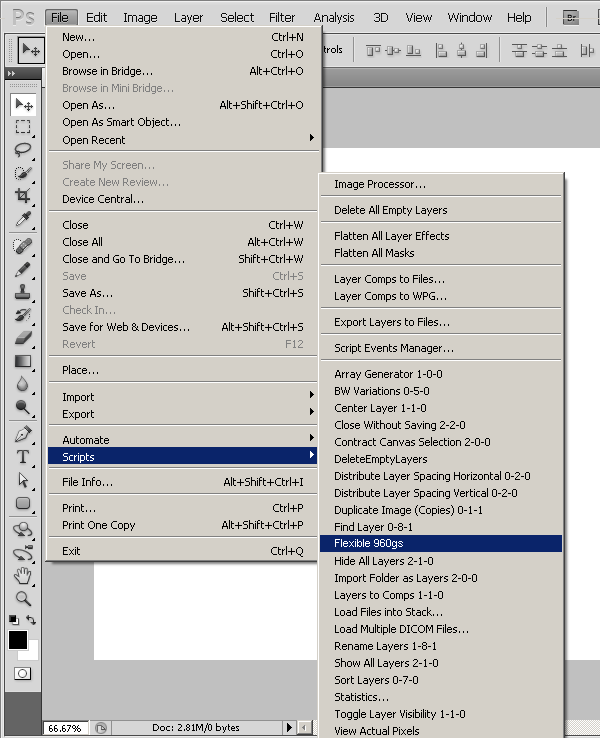The width and height of the screenshot is (600, 738).
Task: Expand the Open Recent submenu
Action: tap(184, 140)
